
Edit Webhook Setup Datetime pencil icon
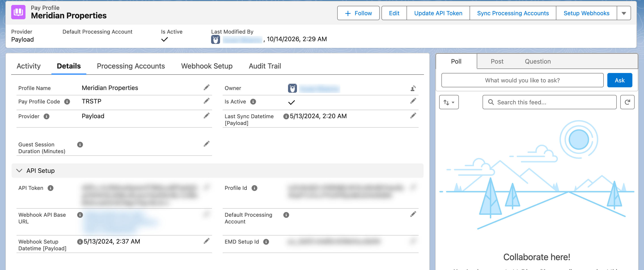pos(206,241)
